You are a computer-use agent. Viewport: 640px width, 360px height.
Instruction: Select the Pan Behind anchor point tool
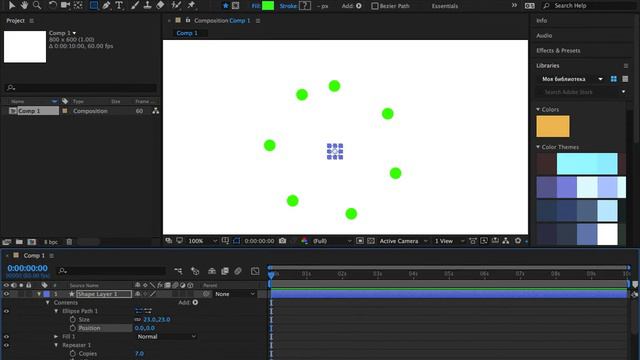point(78,5)
